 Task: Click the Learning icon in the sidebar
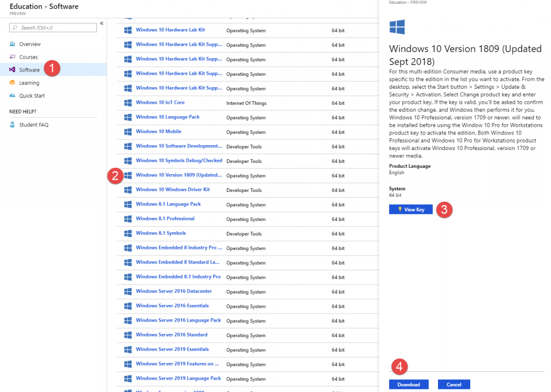[x=12, y=83]
